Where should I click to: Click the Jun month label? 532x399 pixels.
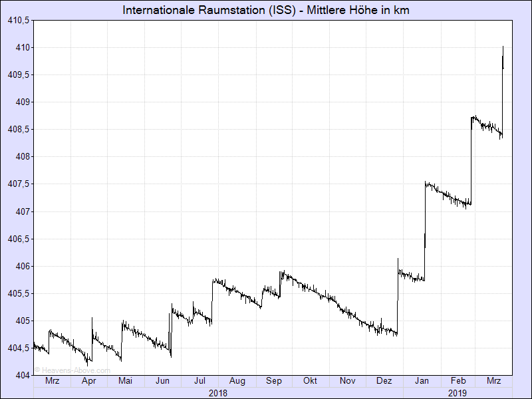(162, 381)
